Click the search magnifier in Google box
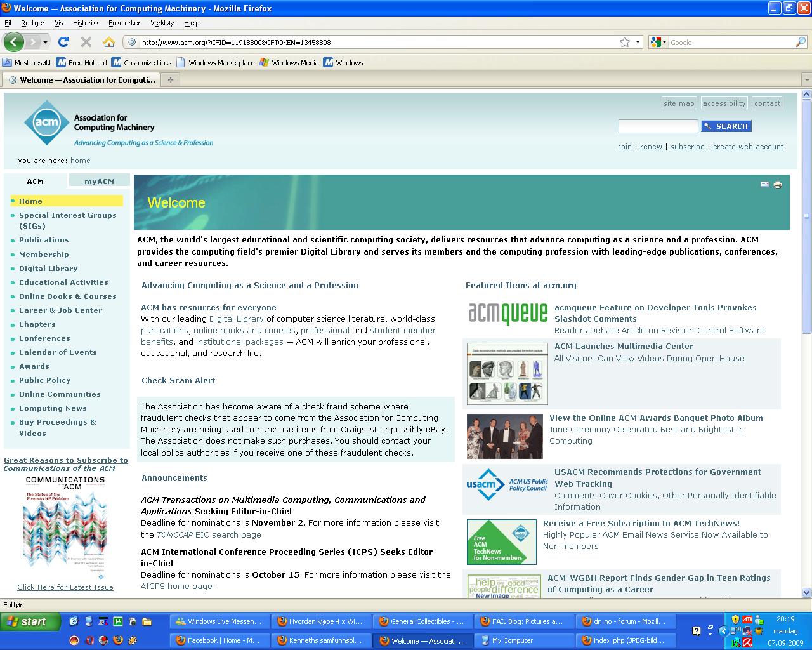 [x=801, y=42]
